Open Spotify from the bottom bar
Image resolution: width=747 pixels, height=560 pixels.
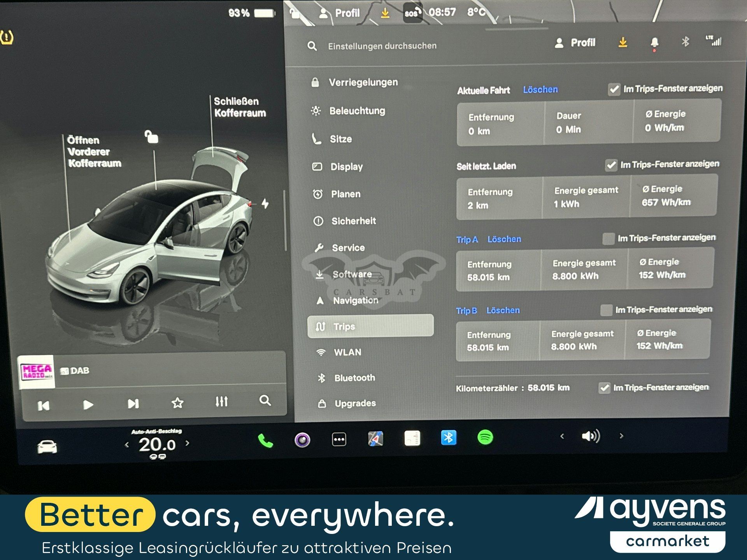click(x=485, y=437)
